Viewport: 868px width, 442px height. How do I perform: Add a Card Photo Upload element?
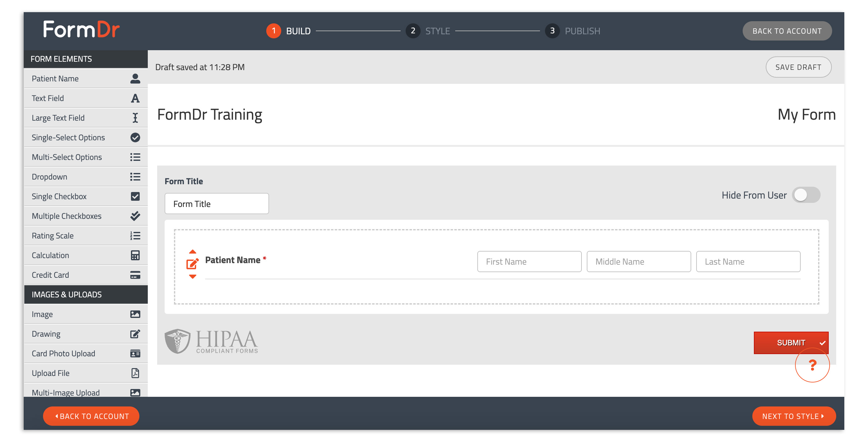[86, 354]
